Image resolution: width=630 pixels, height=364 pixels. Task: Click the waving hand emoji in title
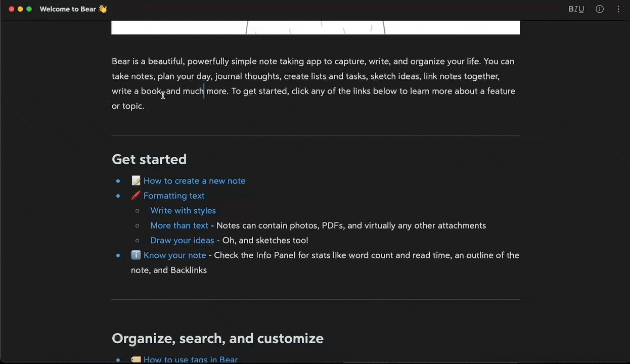(103, 9)
